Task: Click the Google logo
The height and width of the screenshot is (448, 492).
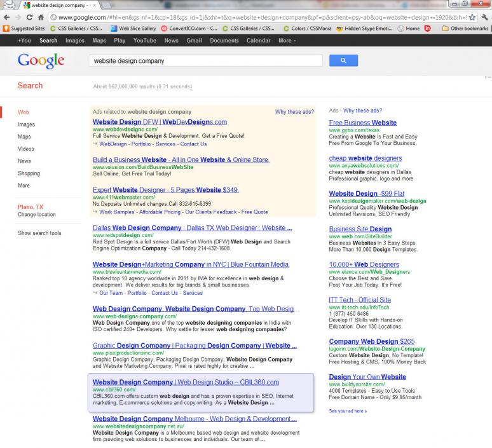Action: [x=41, y=61]
